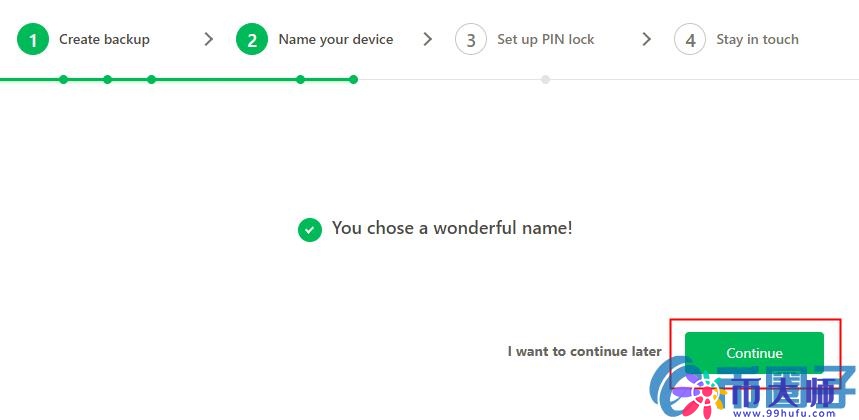Go to Set up PIN lock step
This screenshot has height=420, width=859.
[x=546, y=39]
